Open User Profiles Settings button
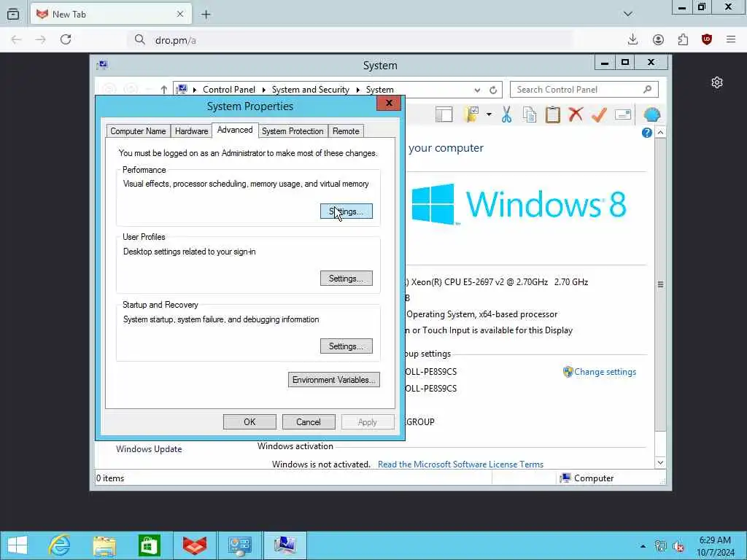The width and height of the screenshot is (747, 560). (x=347, y=279)
